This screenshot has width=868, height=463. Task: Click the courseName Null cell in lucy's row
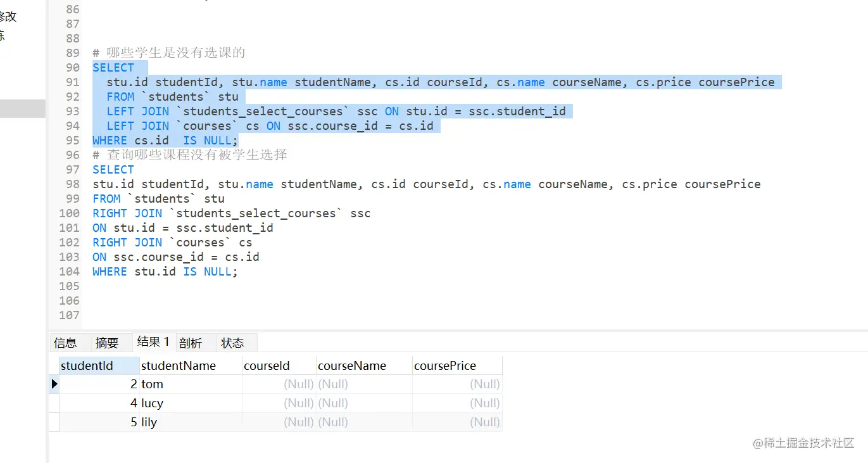click(364, 403)
